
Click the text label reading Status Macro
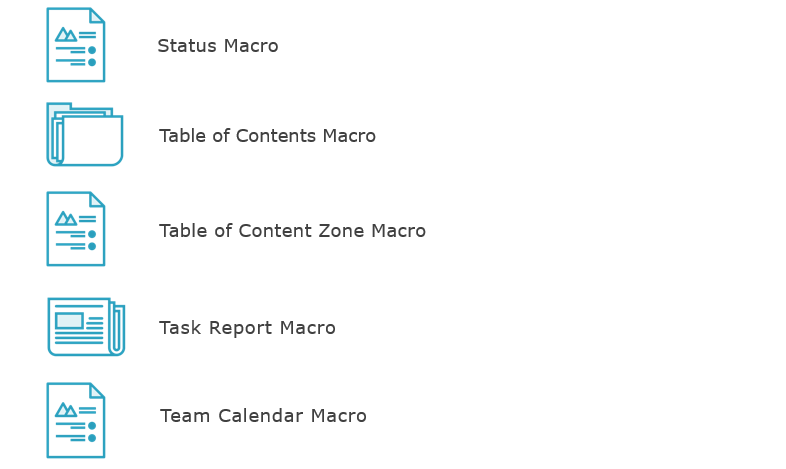click(x=218, y=46)
